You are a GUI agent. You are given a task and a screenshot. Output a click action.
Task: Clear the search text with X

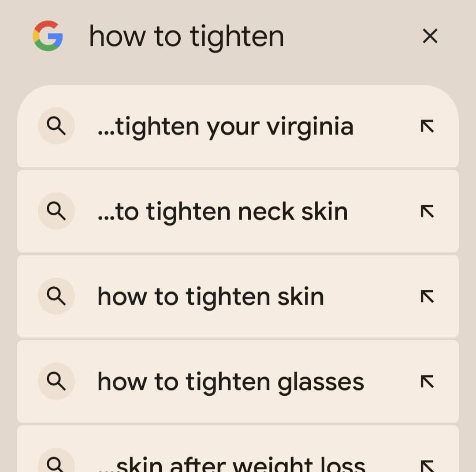click(430, 36)
